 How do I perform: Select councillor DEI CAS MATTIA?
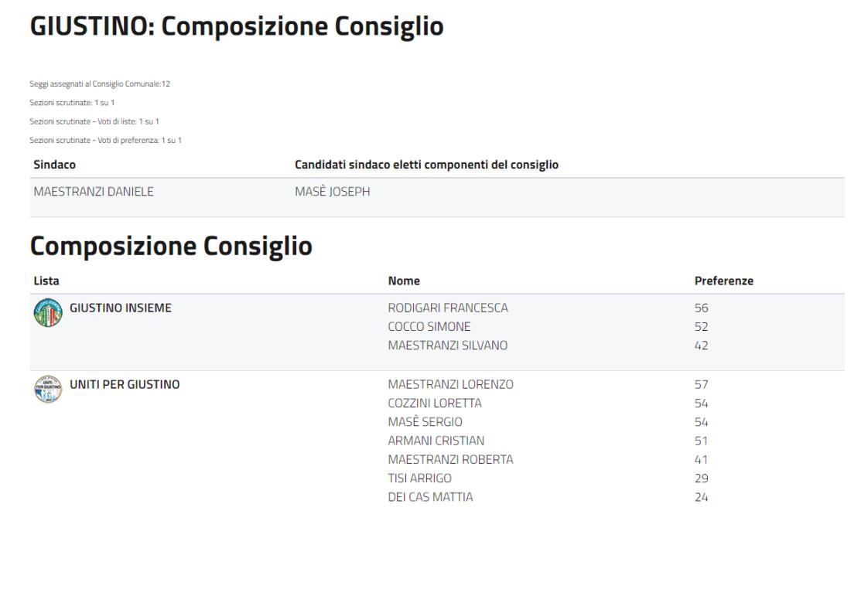[430, 497]
